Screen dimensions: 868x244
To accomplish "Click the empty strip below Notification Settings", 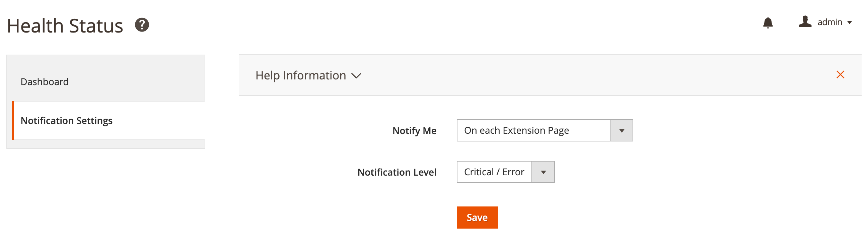I will [x=106, y=144].
